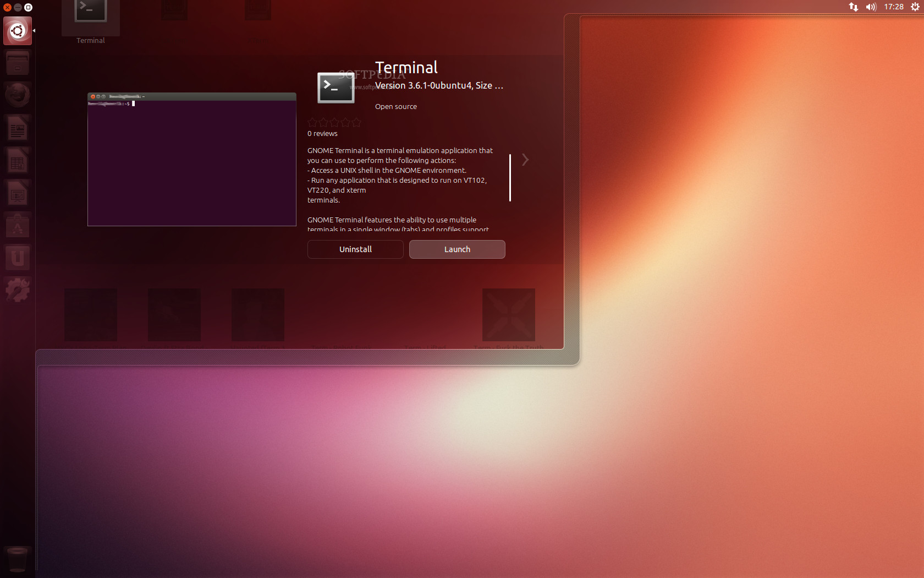Click the Ubuntu Dash home icon
This screenshot has height=578, width=924.
18,31
